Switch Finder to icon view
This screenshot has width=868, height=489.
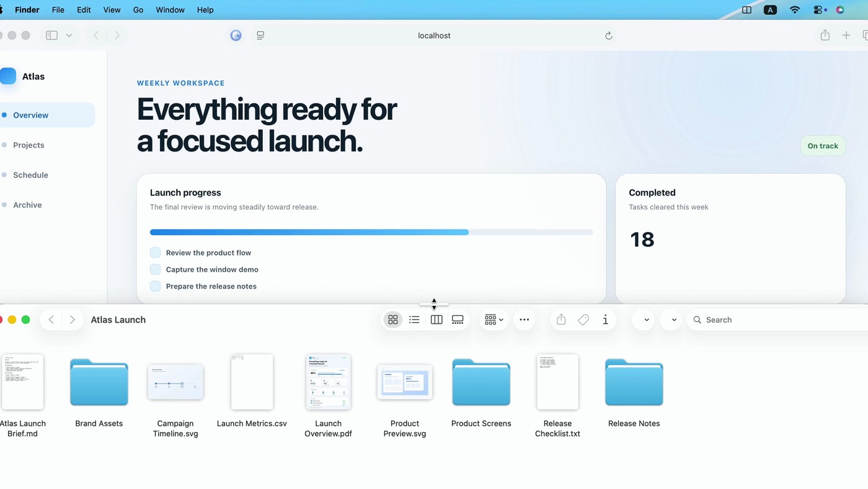[x=392, y=320]
